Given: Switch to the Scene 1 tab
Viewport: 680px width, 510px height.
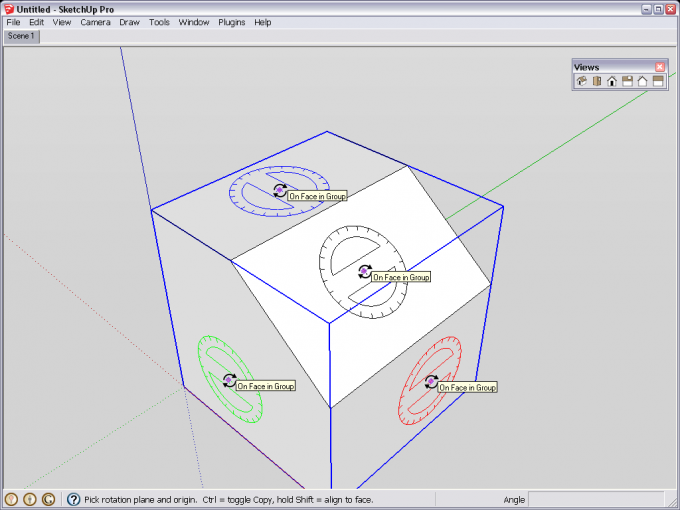Looking at the screenshot, I should [x=21, y=36].
